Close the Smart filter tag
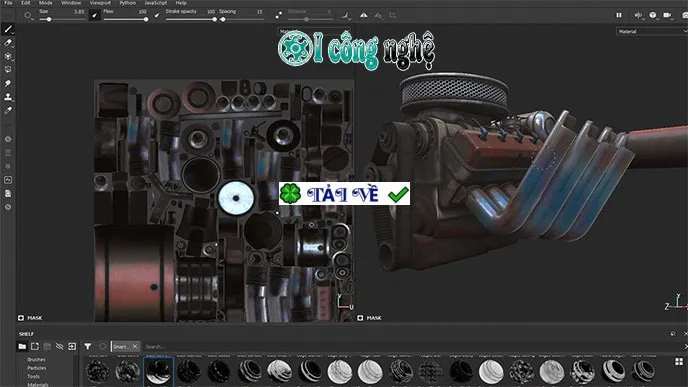The width and height of the screenshot is (688, 387). tap(135, 347)
